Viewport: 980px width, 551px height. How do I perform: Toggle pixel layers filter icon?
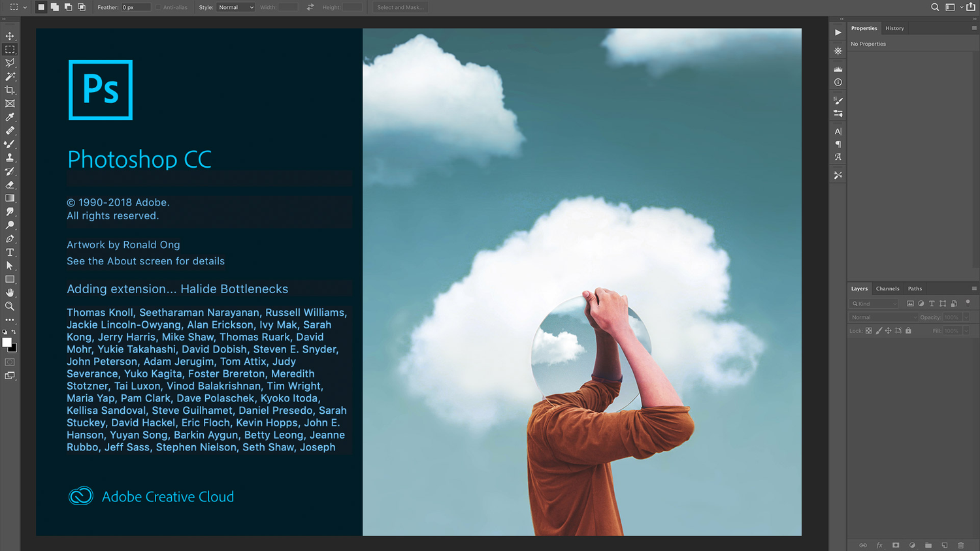pos(910,304)
